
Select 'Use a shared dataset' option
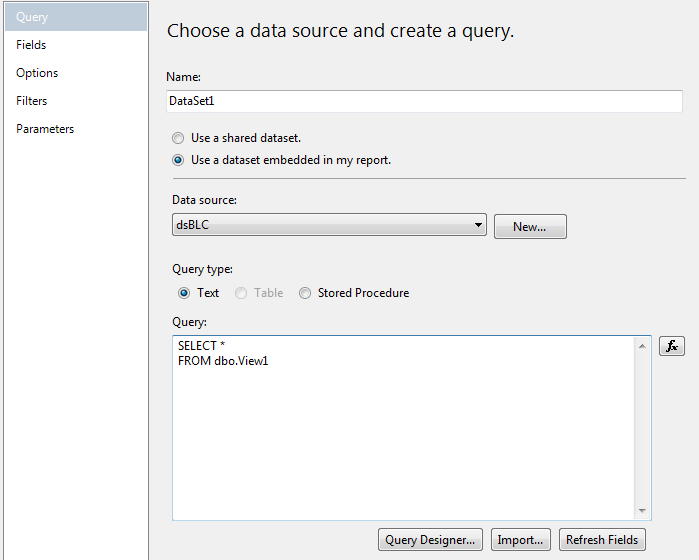click(178, 138)
